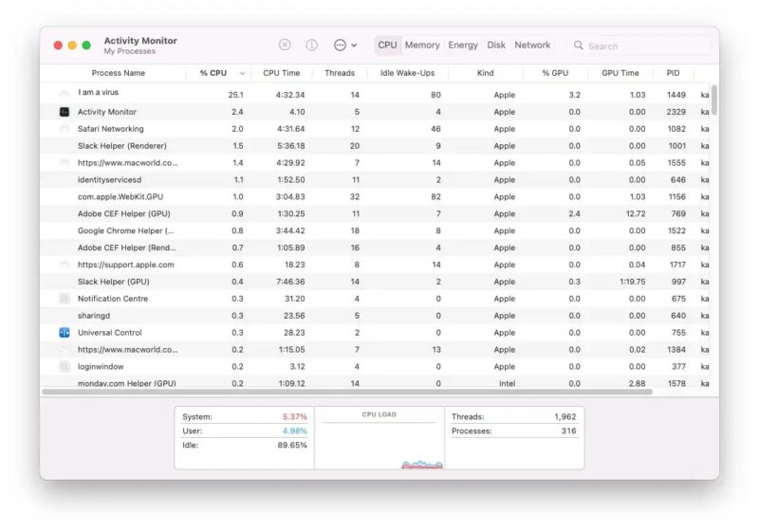
Task: Toggle sort order on % CPU column
Action: pos(242,73)
